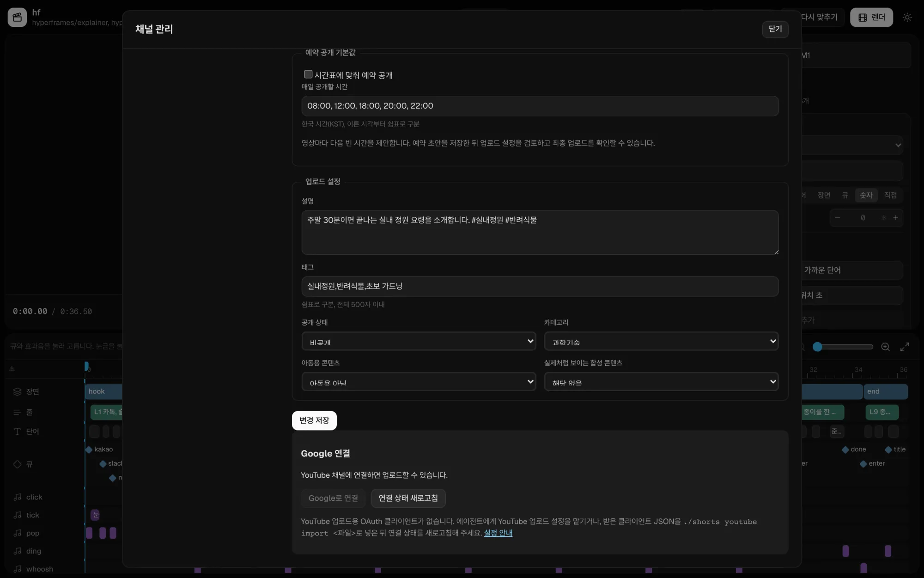Image resolution: width=924 pixels, height=578 pixels.
Task: Click the 연결 상태 새로고침 button
Action: point(408,498)
